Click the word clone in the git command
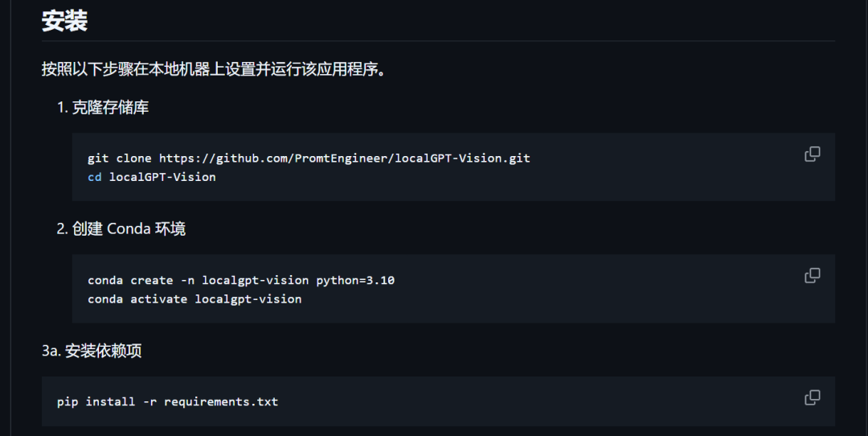Screen dimensions: 868x436 click(133, 158)
